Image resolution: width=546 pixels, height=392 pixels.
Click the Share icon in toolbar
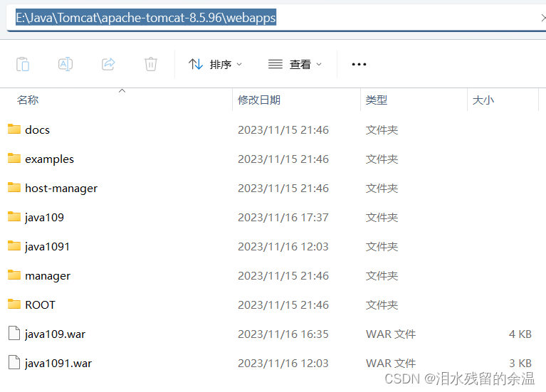(108, 64)
